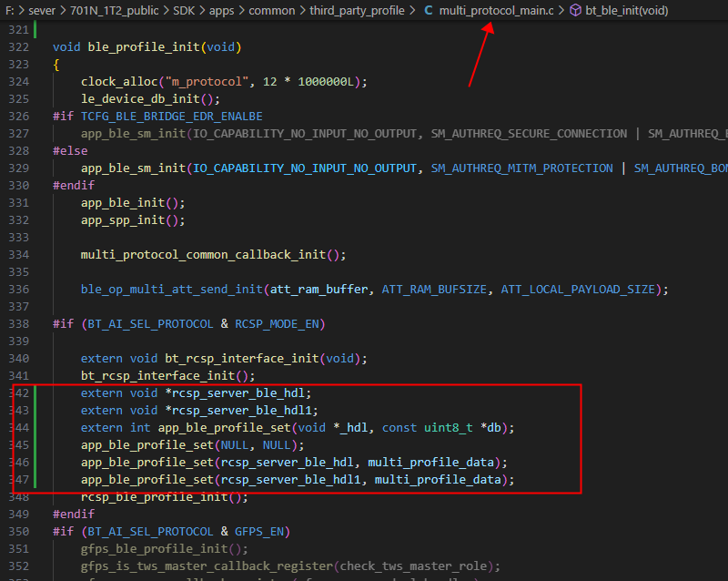This screenshot has width=728, height=581.
Task: Click SM_AUTHREQ_SECURE_CONNECTION on line 327
Action: click(x=529, y=134)
